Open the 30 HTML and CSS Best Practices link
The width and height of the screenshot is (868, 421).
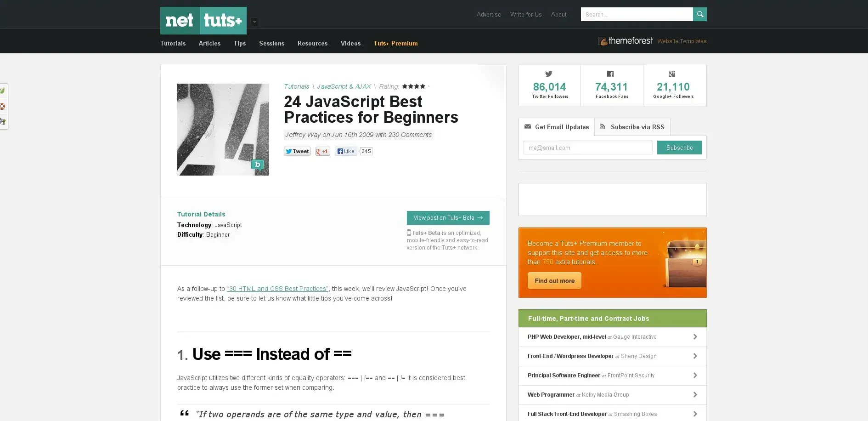[277, 289]
